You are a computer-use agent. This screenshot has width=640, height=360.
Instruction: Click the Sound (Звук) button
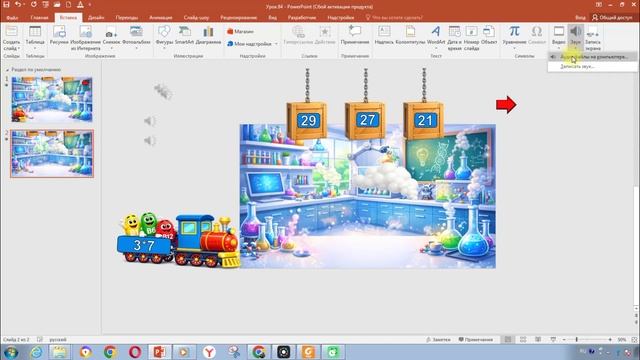coord(576,37)
